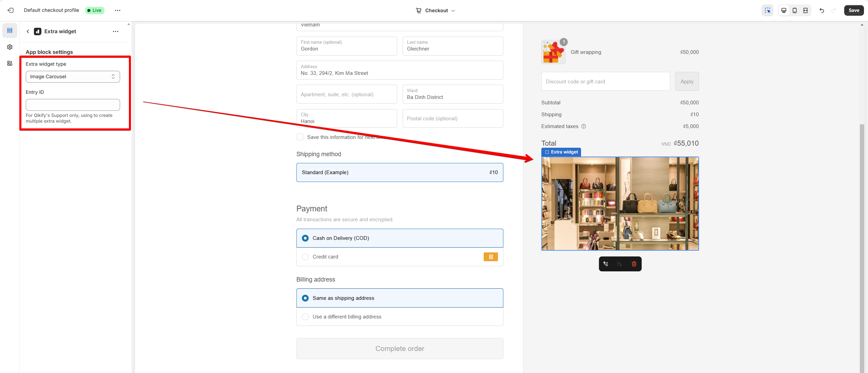Open checkout profile more options menu
Screen dimensions: 868x373
click(x=117, y=10)
